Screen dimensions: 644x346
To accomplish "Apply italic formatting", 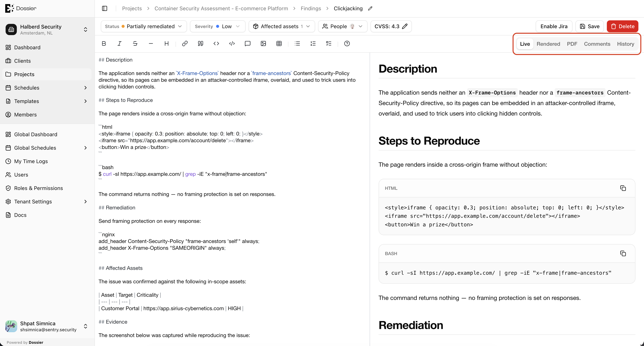I will 120,44.
